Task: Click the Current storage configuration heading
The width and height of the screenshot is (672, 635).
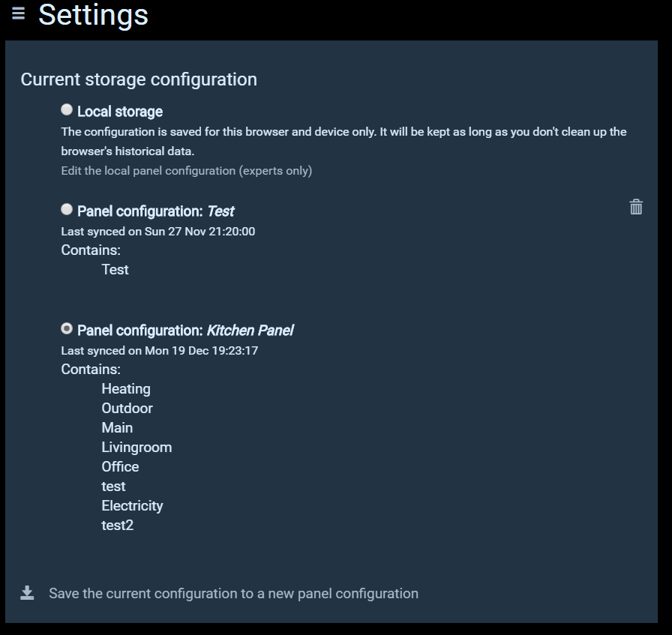Action: click(x=139, y=79)
